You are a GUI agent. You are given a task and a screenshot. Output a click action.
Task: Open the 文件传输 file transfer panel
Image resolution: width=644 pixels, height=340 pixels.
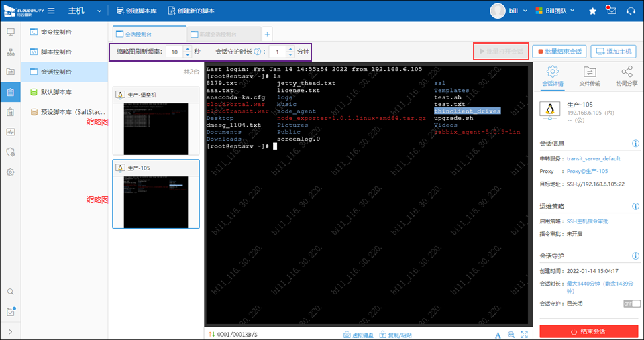[x=590, y=75]
